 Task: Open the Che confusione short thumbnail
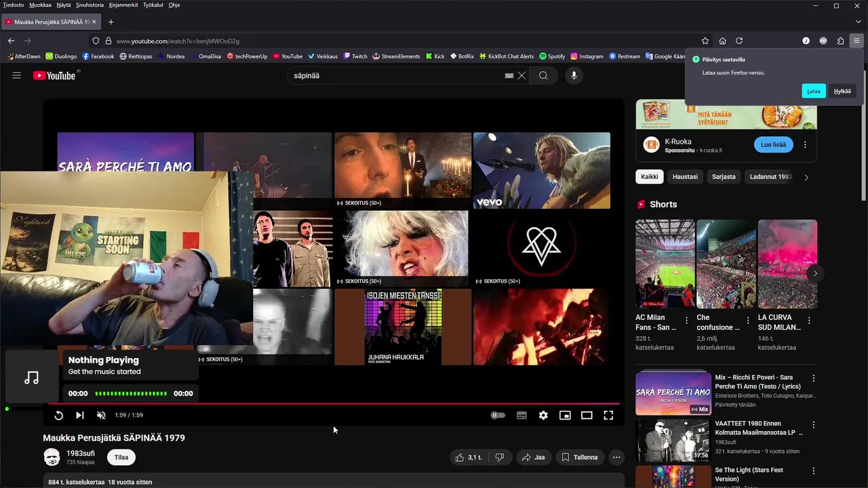tap(726, 264)
